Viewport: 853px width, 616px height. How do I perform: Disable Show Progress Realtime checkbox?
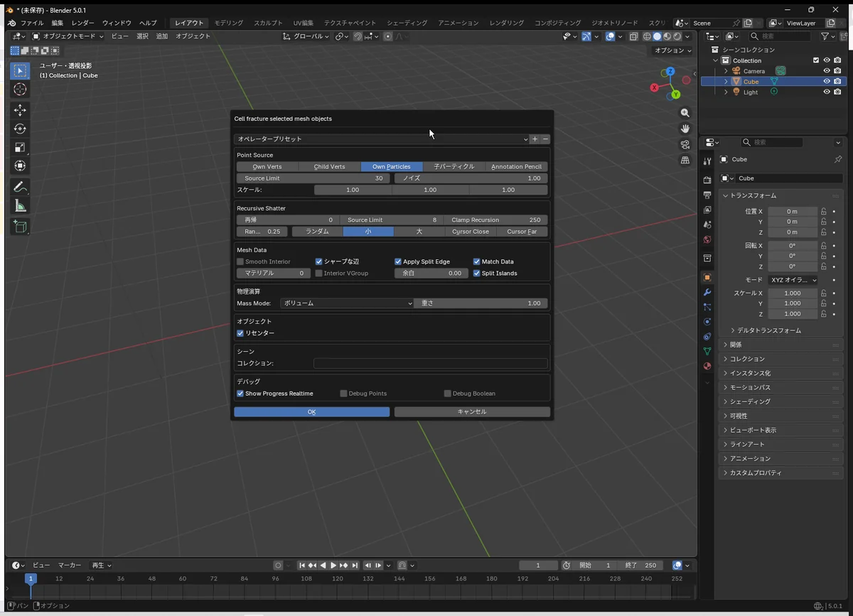pos(240,394)
